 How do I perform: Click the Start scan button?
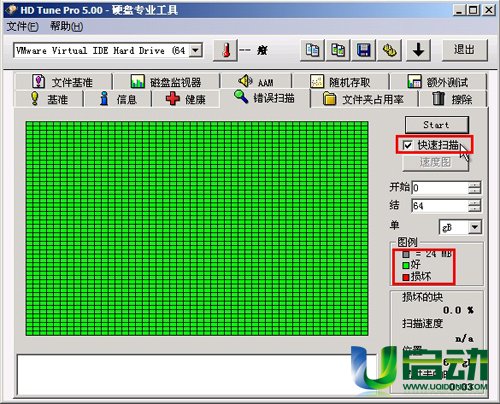pyautogui.click(x=436, y=125)
